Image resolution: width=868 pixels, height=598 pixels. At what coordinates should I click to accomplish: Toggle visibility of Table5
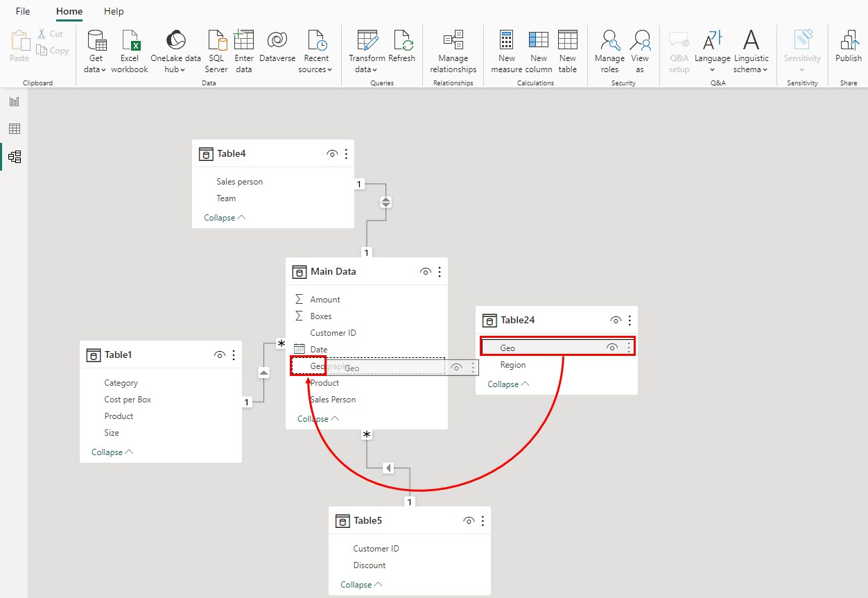[x=469, y=521]
